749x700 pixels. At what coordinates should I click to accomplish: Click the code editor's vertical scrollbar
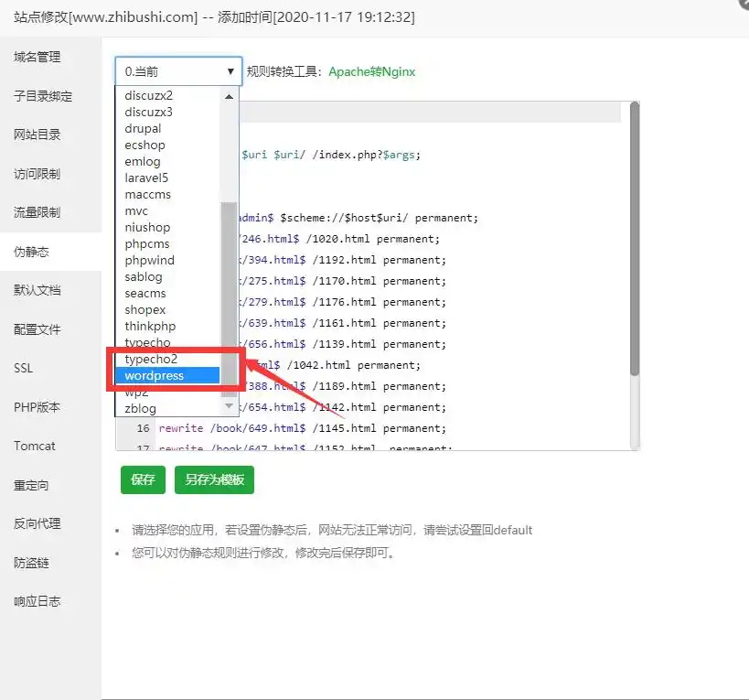635,238
